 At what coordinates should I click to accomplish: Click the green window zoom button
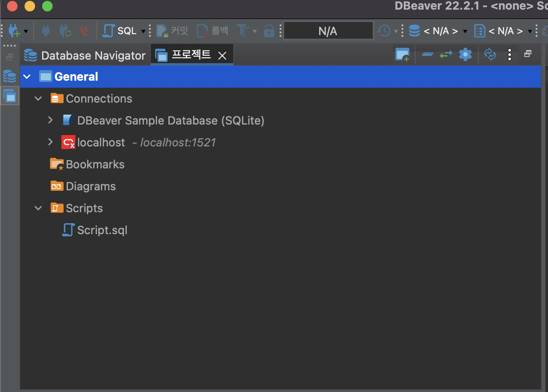point(47,6)
